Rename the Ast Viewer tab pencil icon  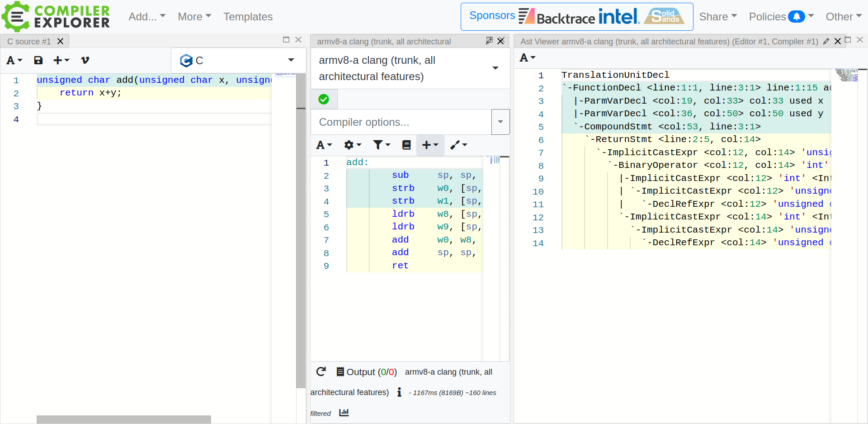(826, 41)
